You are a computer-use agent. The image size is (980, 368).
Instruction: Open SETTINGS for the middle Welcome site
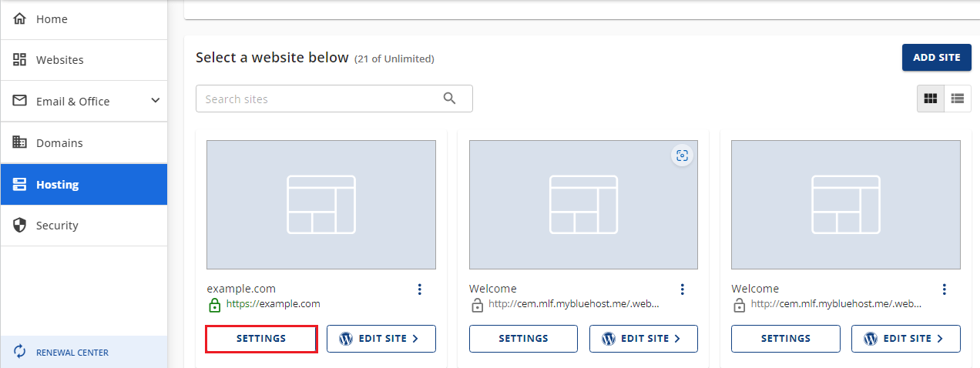tap(523, 339)
